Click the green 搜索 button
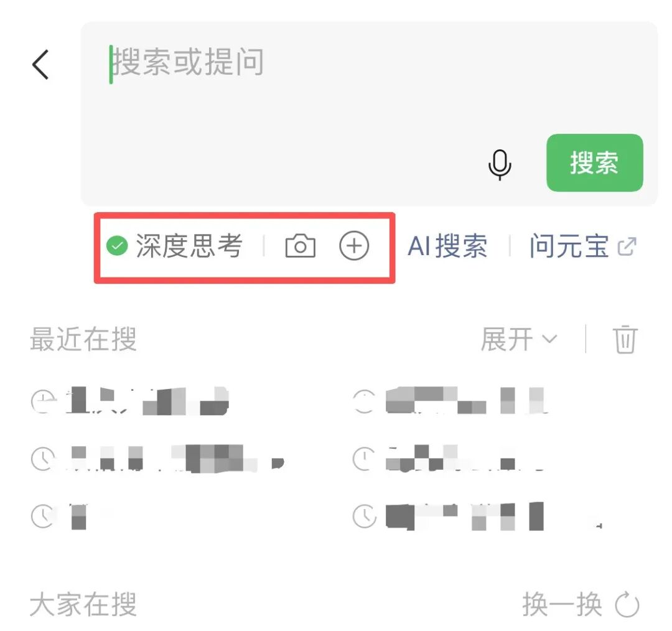 [x=594, y=163]
